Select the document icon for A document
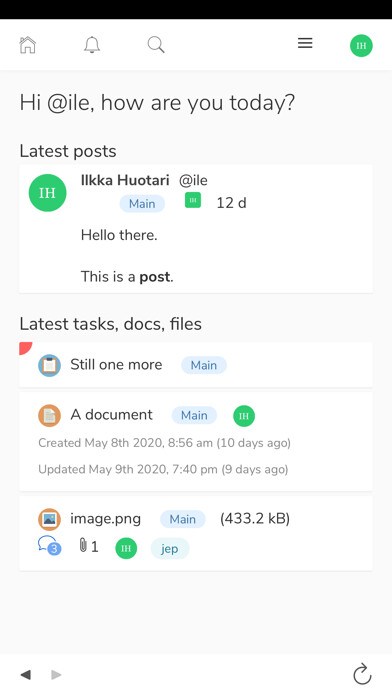 (x=49, y=415)
